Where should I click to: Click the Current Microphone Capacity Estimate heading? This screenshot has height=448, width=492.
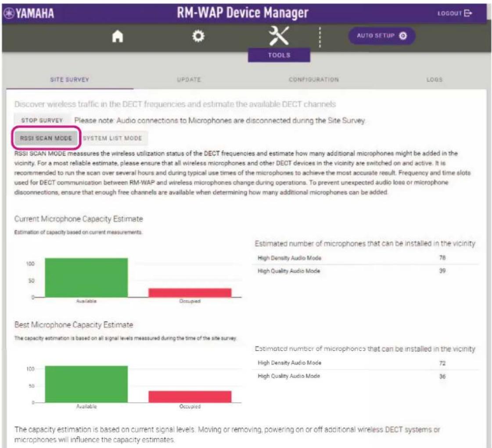(79, 219)
